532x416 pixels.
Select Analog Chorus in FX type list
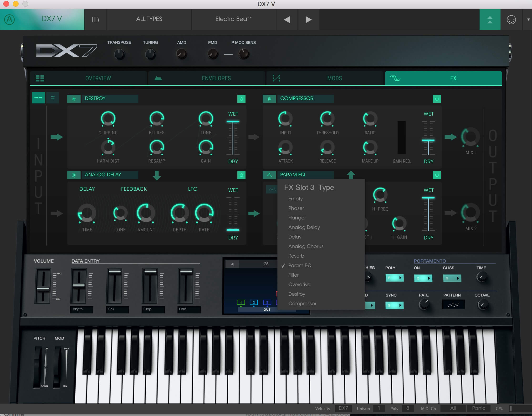pyautogui.click(x=321, y=246)
